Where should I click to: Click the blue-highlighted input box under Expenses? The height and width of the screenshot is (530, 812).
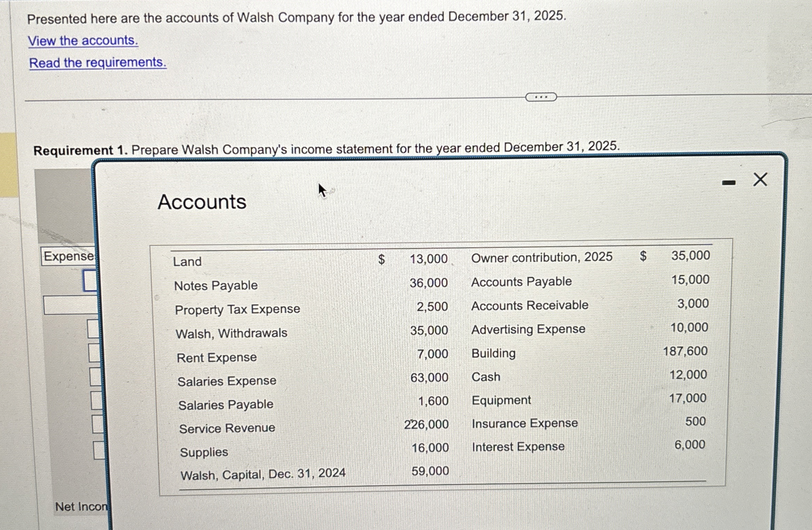pos(90,281)
